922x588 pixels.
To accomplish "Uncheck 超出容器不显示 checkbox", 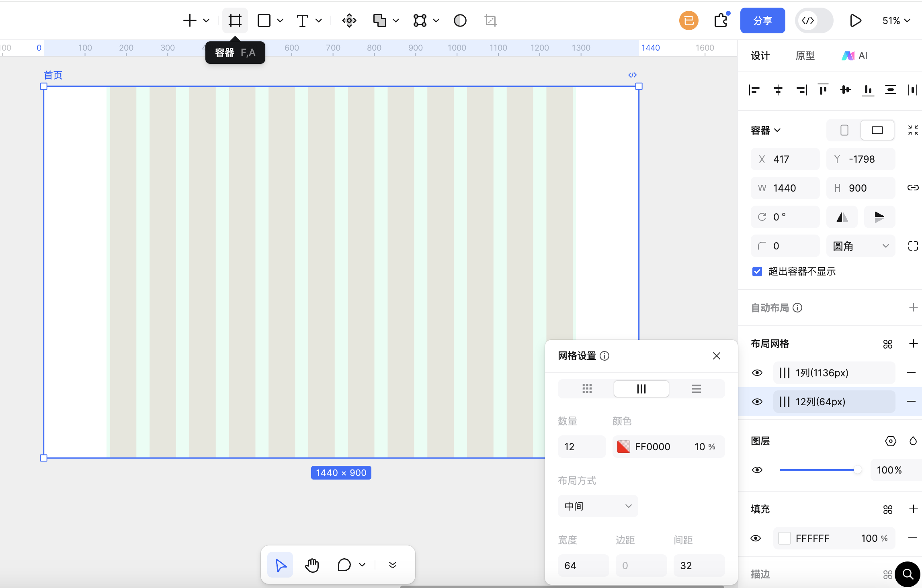I will point(757,272).
